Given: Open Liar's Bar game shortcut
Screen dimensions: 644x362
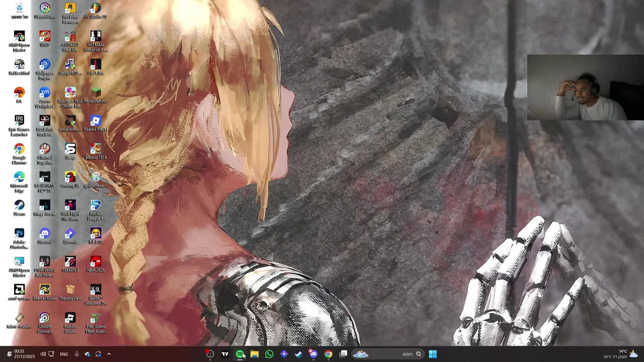Looking at the screenshot, I should point(96,67).
